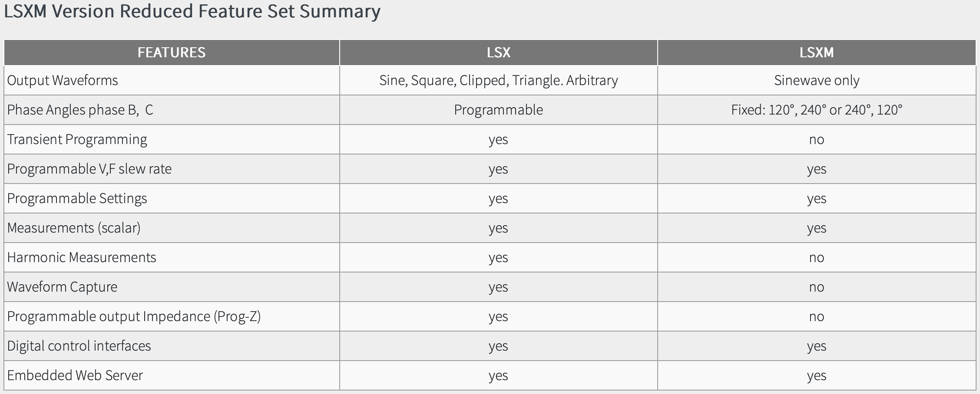Screen dimensions: 980x394
Task: Select the Transient Programming row label
Action: tap(77, 140)
